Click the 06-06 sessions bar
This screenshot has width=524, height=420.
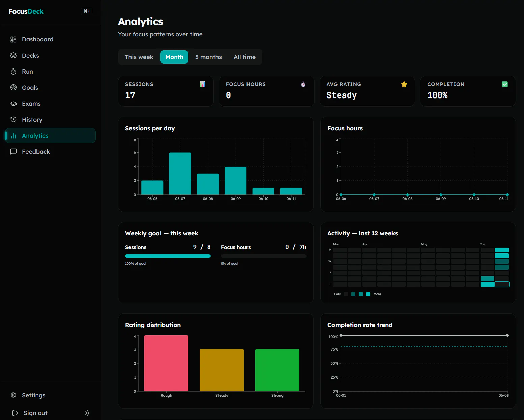click(x=152, y=188)
